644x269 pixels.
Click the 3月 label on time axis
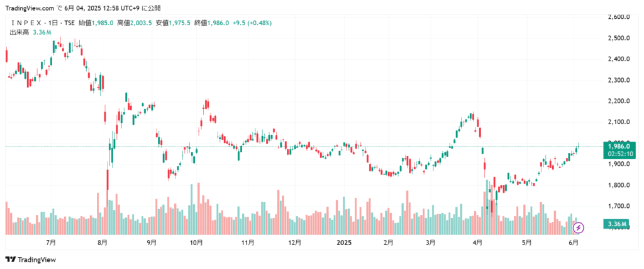tap(430, 243)
